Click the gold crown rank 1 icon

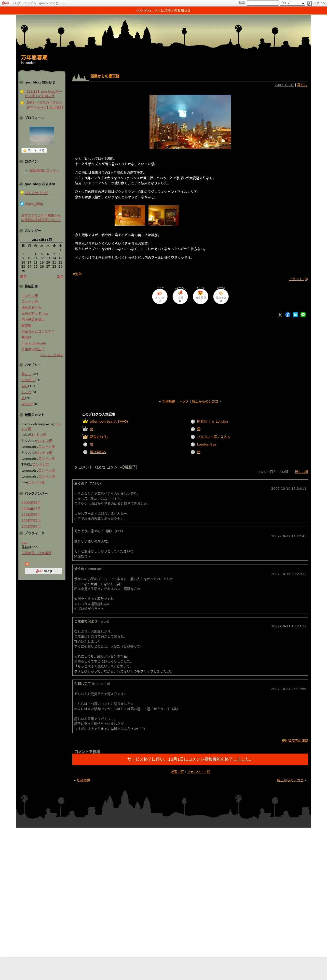coord(85,421)
